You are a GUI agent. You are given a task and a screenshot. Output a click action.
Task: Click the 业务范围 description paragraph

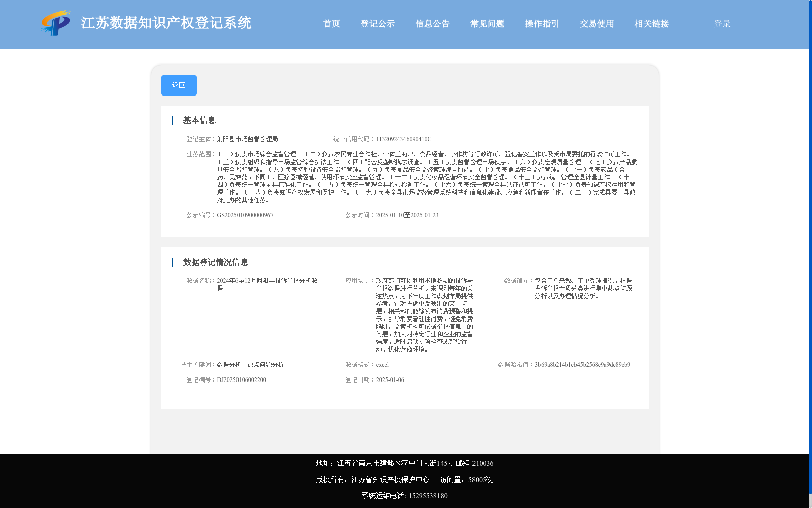427,177
